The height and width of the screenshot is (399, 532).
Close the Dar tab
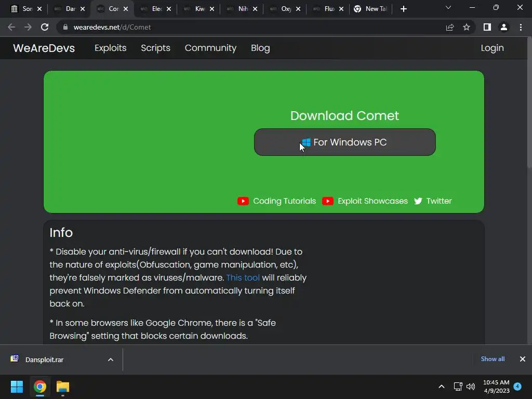[x=83, y=9]
